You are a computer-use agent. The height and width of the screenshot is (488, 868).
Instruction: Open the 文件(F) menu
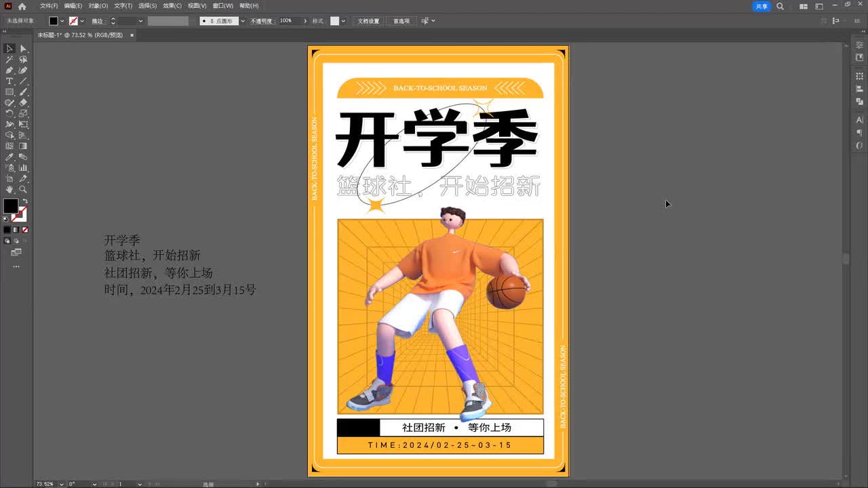[x=49, y=6]
